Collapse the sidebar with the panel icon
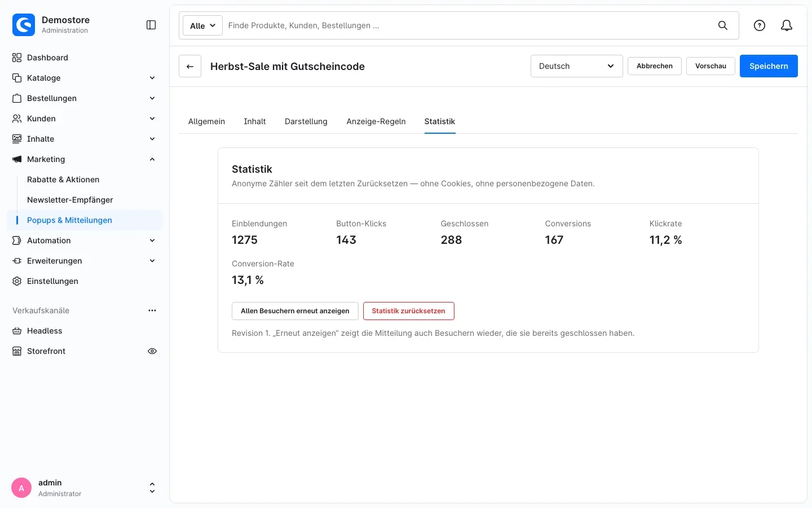 pyautogui.click(x=151, y=25)
